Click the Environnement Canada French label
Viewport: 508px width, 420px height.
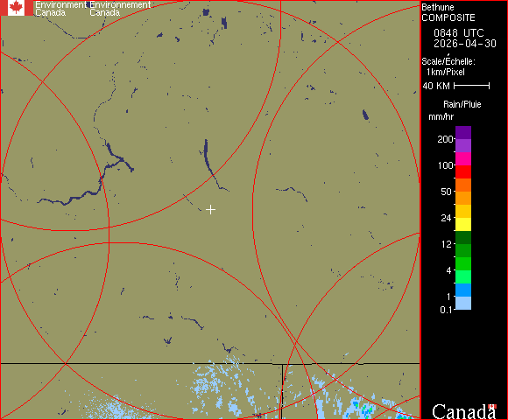(x=120, y=9)
